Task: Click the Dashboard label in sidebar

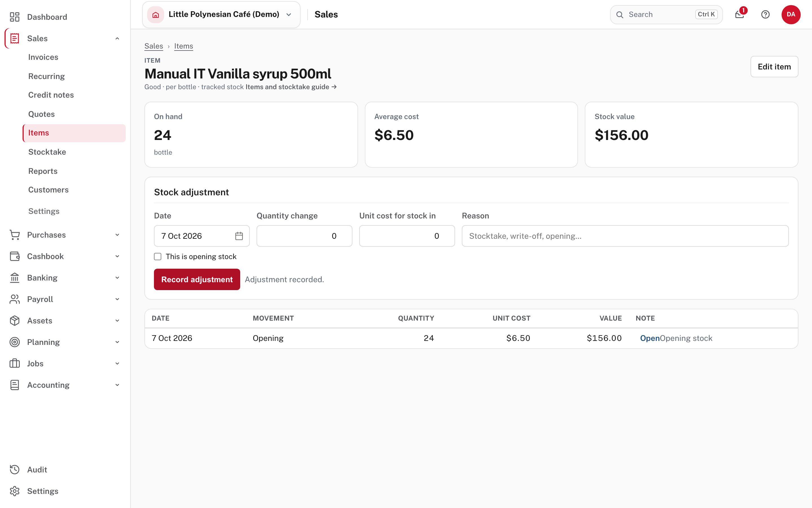Action: tap(47, 17)
